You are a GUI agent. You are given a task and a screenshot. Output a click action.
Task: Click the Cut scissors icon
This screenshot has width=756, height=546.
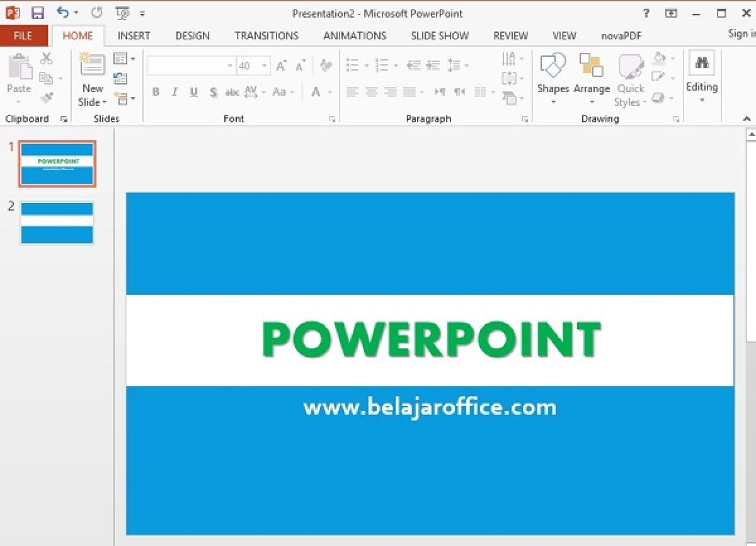point(47,59)
